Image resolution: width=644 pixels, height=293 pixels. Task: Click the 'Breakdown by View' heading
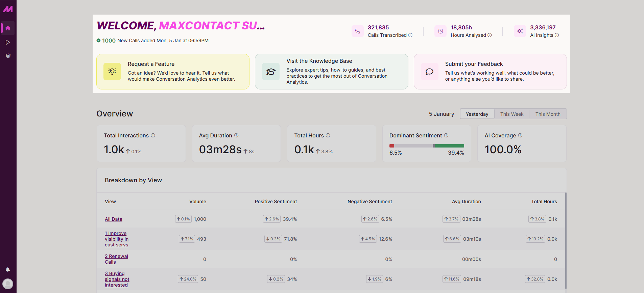coord(133,180)
